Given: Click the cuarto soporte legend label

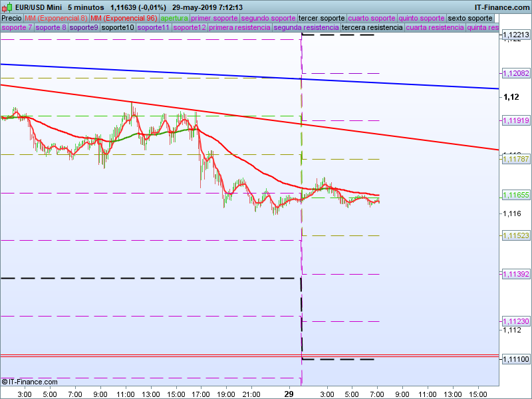Looking at the screenshot, I should coord(372,18).
